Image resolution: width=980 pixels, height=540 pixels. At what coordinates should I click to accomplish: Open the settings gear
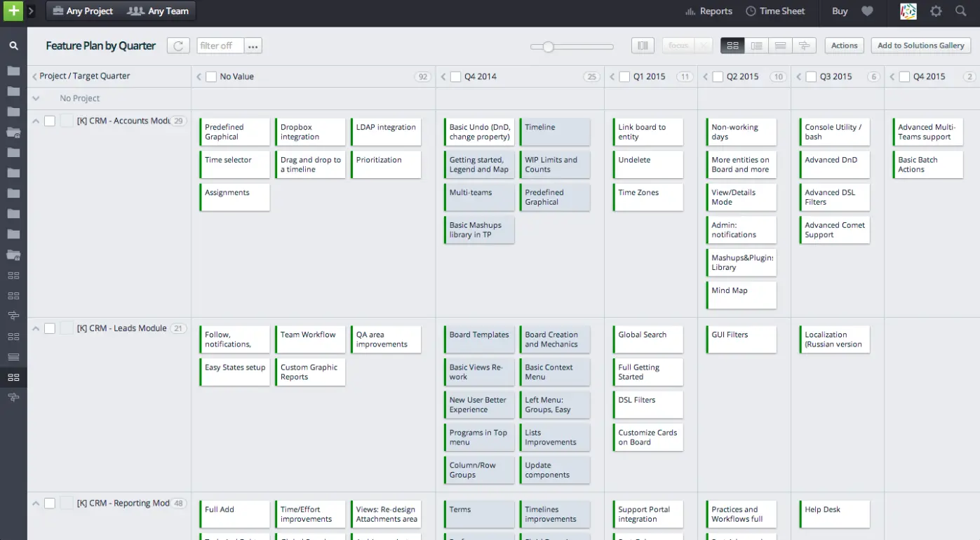(936, 11)
